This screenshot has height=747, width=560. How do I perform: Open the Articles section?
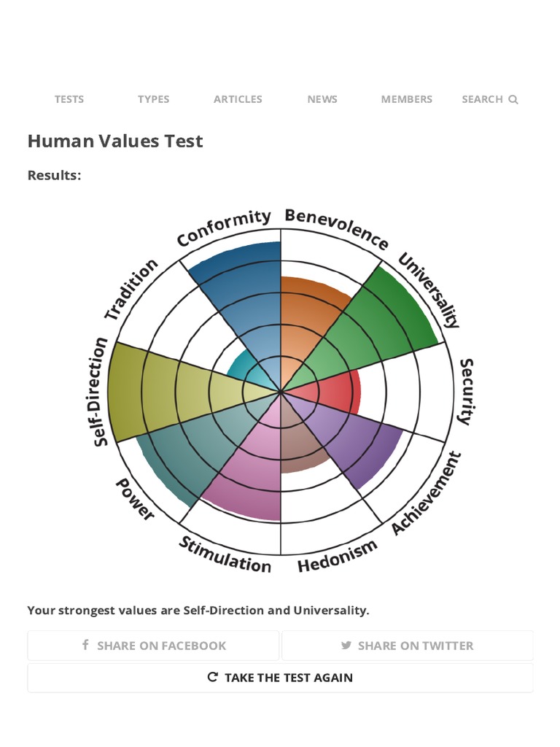[x=238, y=99]
